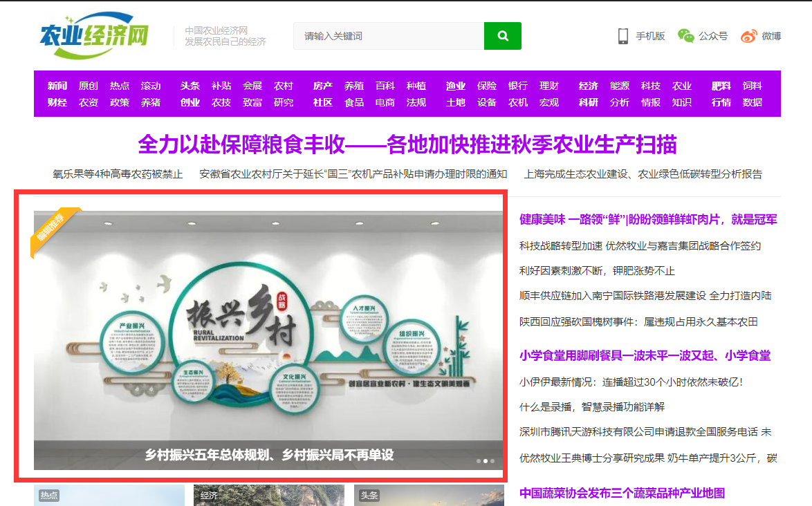812x506 pixels.
Task: Open 致富 navigation item
Action: pos(252,102)
